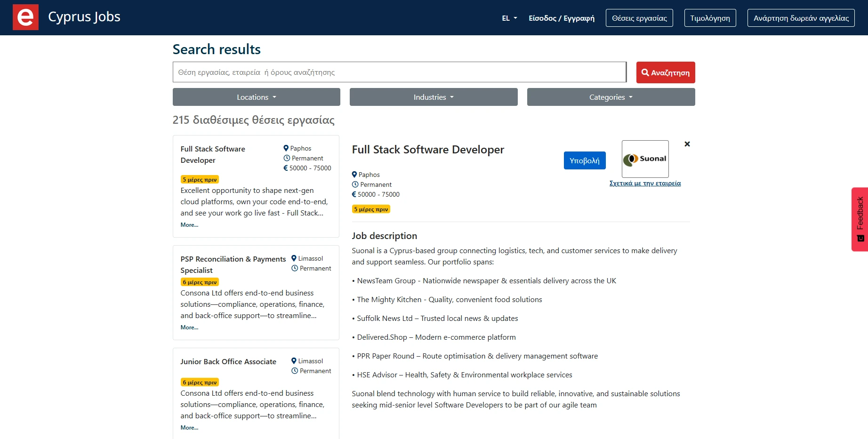
Task: Click the euro icon in detail panel
Action: pyautogui.click(x=354, y=194)
